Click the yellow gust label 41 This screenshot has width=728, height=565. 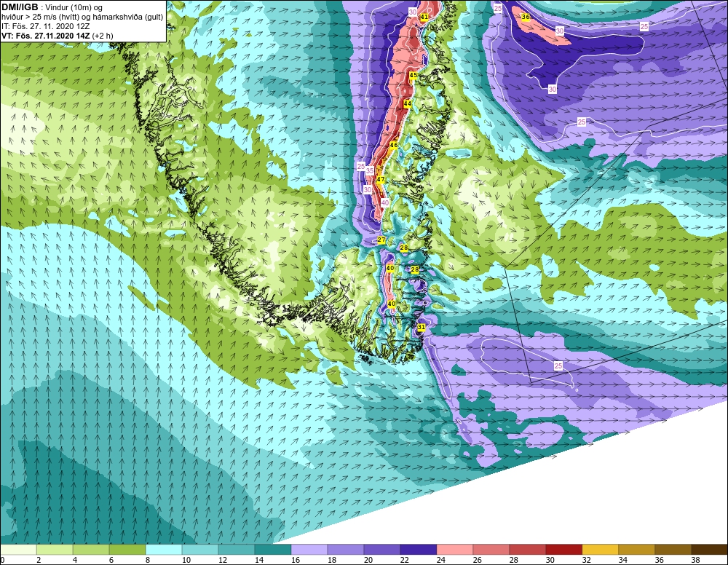pos(424,17)
